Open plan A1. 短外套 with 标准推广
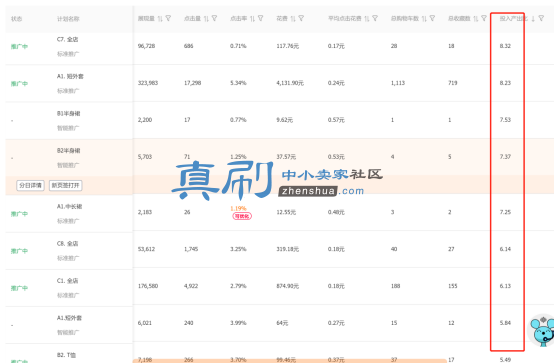Screen dimensions: 554x363 point(70,76)
